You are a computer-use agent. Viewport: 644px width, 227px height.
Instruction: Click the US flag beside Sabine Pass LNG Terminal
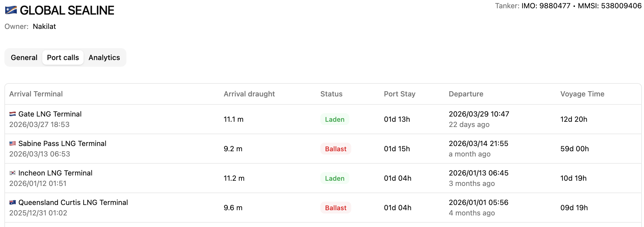point(12,144)
